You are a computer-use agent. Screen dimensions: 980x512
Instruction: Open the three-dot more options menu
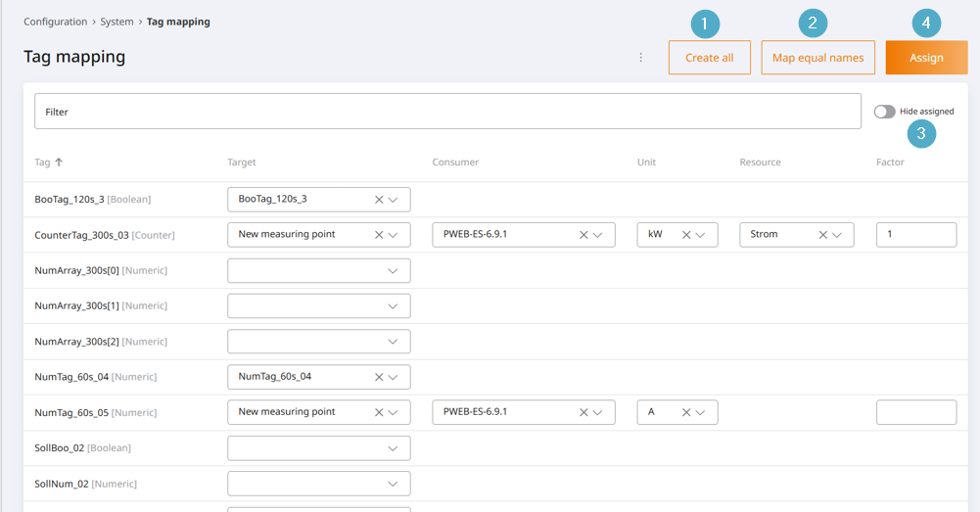tap(641, 58)
